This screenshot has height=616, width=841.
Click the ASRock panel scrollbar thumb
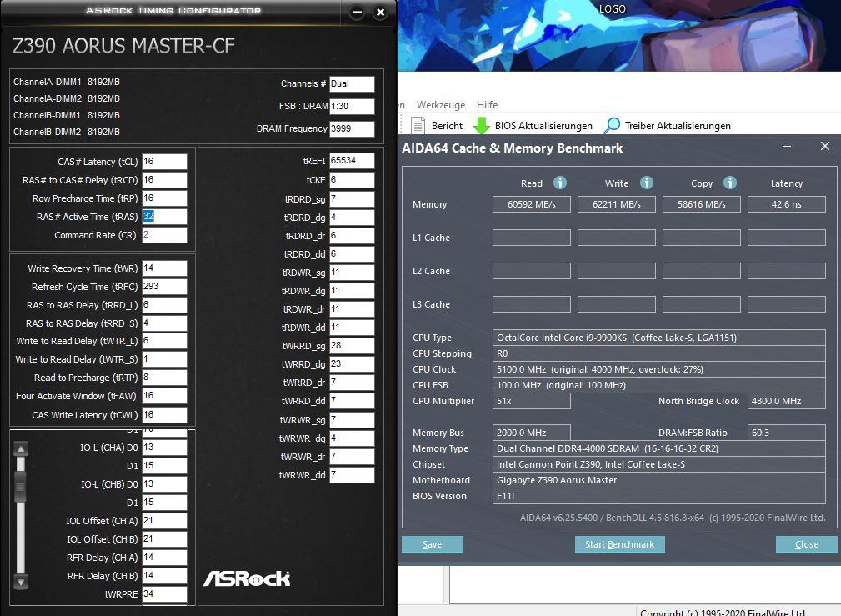21,486
